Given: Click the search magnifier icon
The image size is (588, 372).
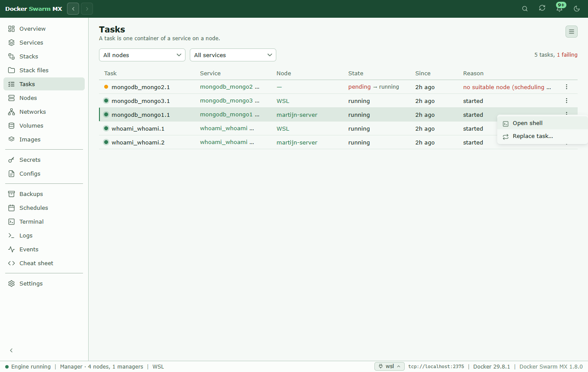Looking at the screenshot, I should (x=525, y=9).
